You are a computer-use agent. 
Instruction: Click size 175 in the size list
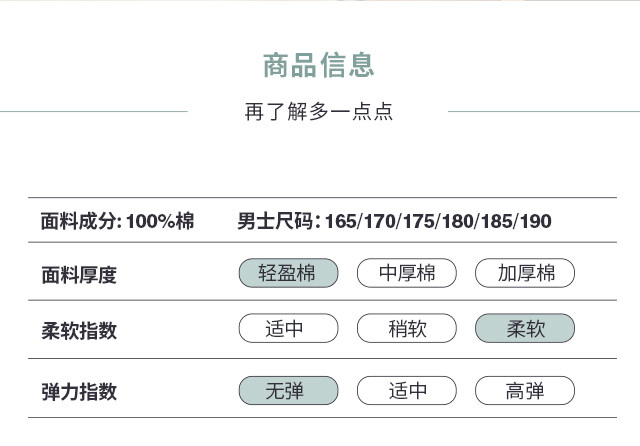tap(418, 221)
